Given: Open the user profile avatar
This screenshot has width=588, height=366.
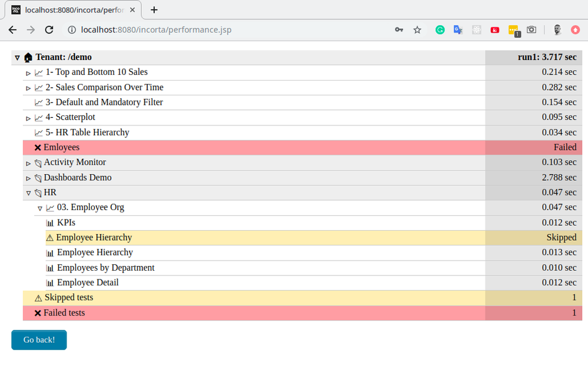Looking at the screenshot, I should click(557, 29).
